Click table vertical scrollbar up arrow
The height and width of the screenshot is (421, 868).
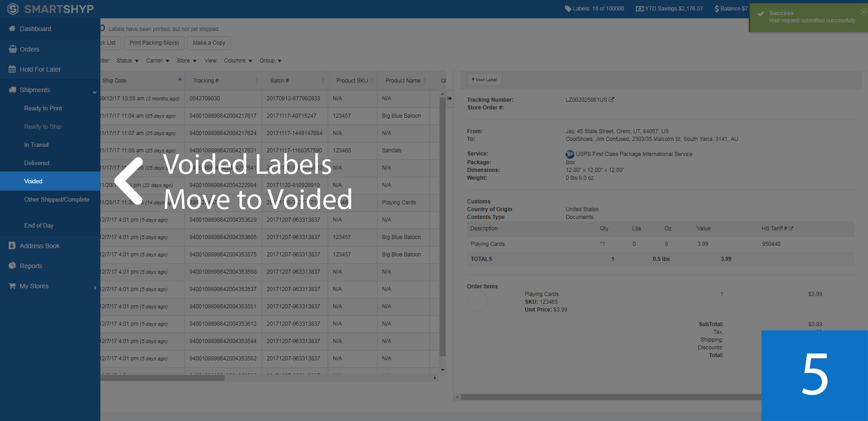click(442, 94)
